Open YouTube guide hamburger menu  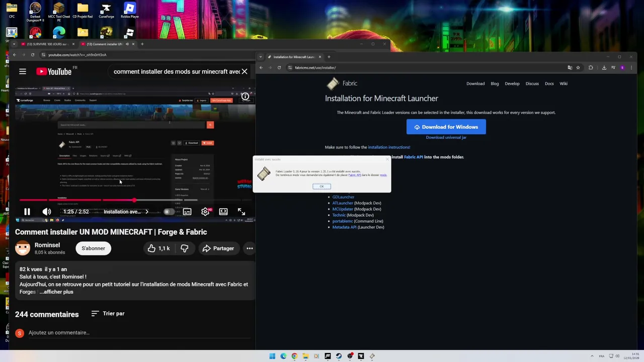pyautogui.click(x=23, y=71)
